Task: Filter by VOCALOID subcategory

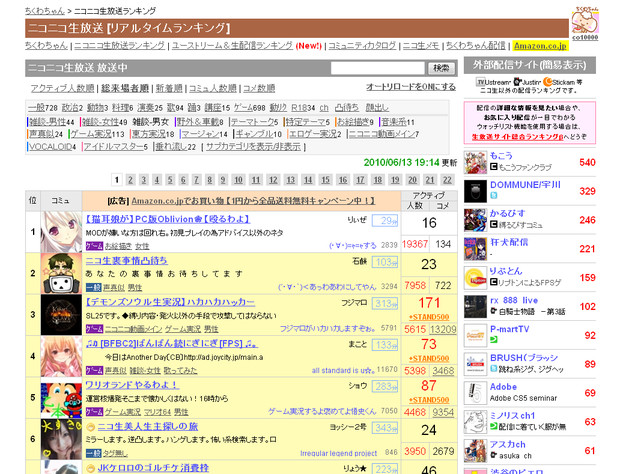Action: (x=50, y=147)
